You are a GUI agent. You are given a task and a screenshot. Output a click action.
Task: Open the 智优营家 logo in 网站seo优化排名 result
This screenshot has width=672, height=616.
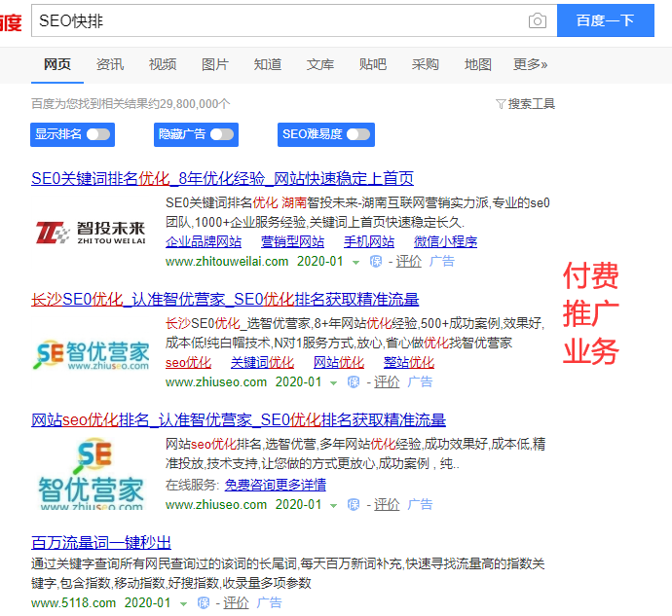pos(91,473)
